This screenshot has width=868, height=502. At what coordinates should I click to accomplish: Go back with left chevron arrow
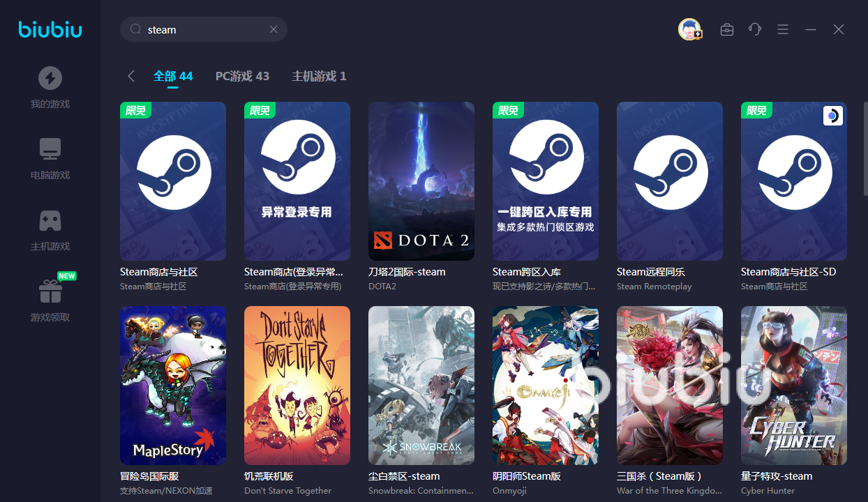point(130,76)
